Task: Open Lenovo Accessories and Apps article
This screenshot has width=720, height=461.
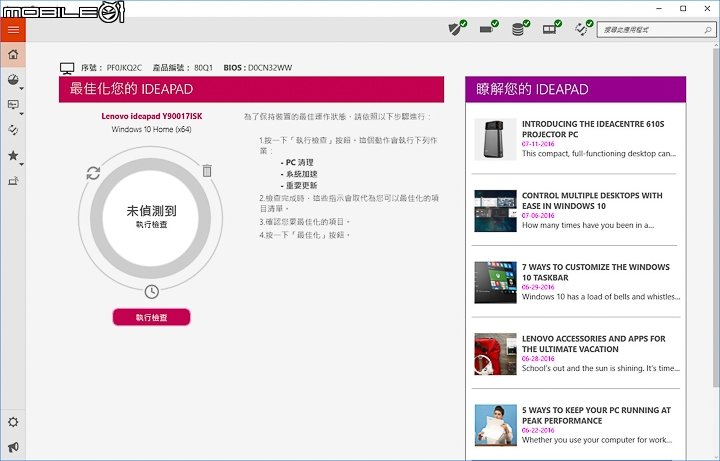Action: click(593, 344)
